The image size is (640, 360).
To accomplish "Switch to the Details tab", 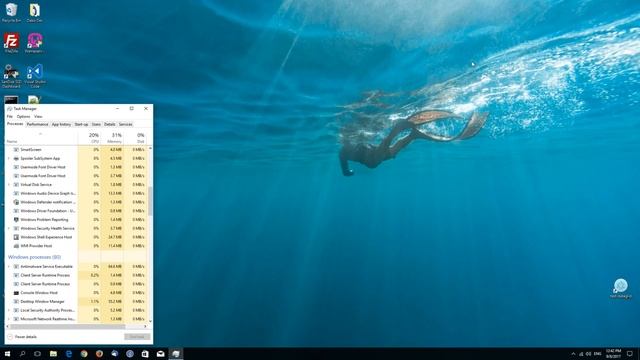I will [109, 124].
